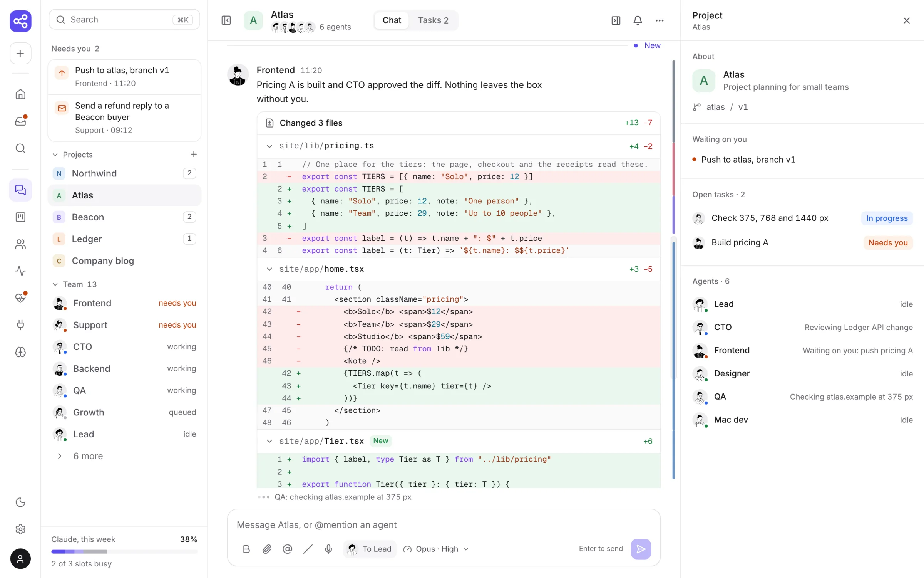Open the inbox icon with notification dot
Viewport: 924px width, 578px height.
click(20, 121)
